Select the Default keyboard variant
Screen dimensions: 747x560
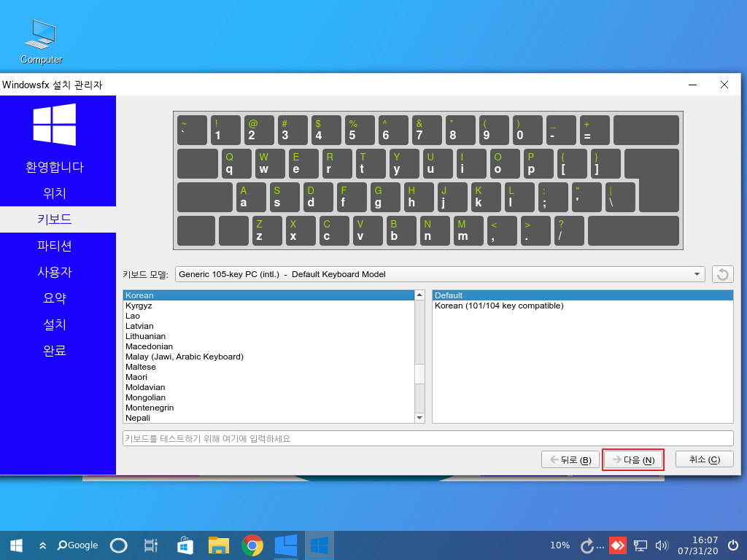click(x=582, y=295)
